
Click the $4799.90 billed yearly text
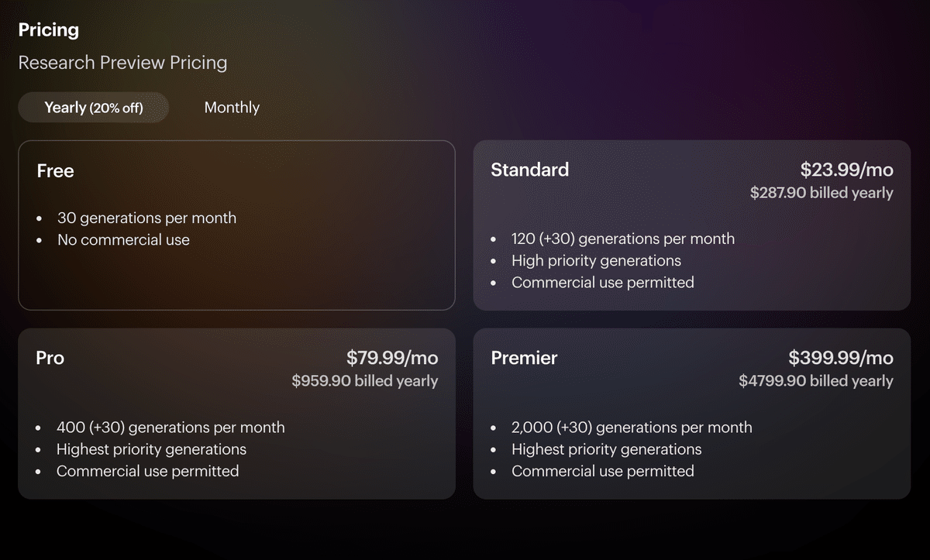point(816,381)
